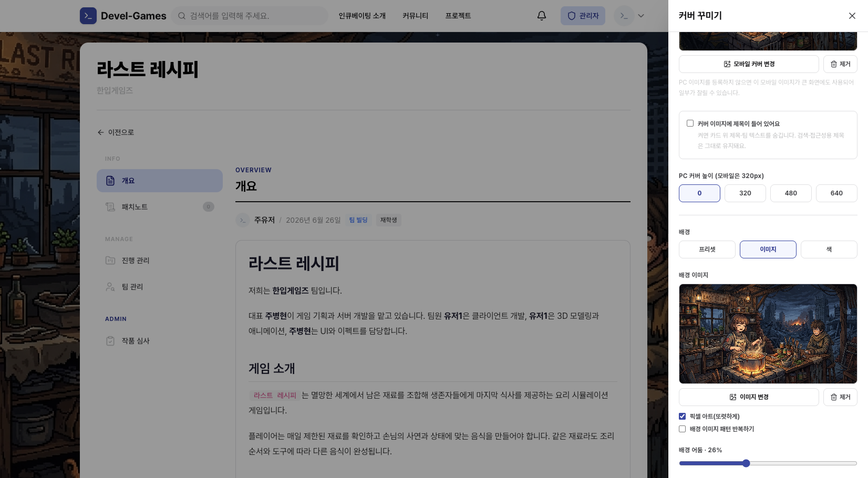Open the notifications bell
This screenshot has width=868, height=478.
point(542,16)
